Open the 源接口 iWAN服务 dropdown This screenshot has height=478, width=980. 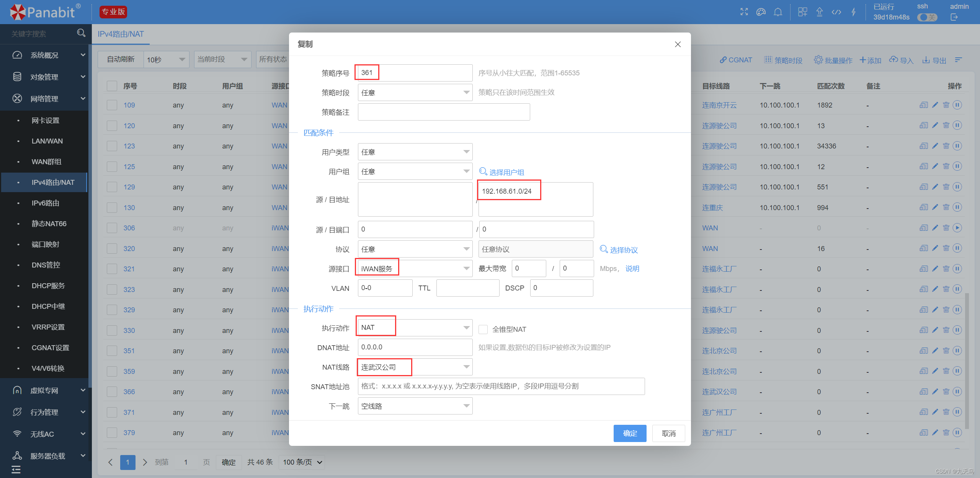coord(415,269)
